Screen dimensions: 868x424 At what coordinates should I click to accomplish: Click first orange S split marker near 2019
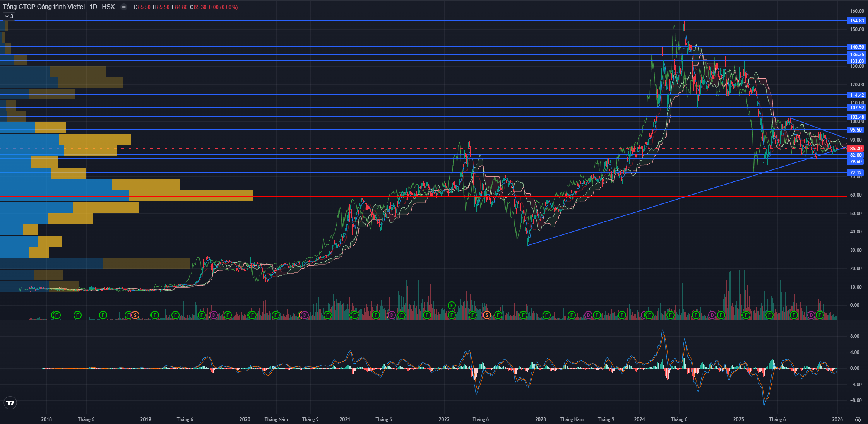[135, 315]
